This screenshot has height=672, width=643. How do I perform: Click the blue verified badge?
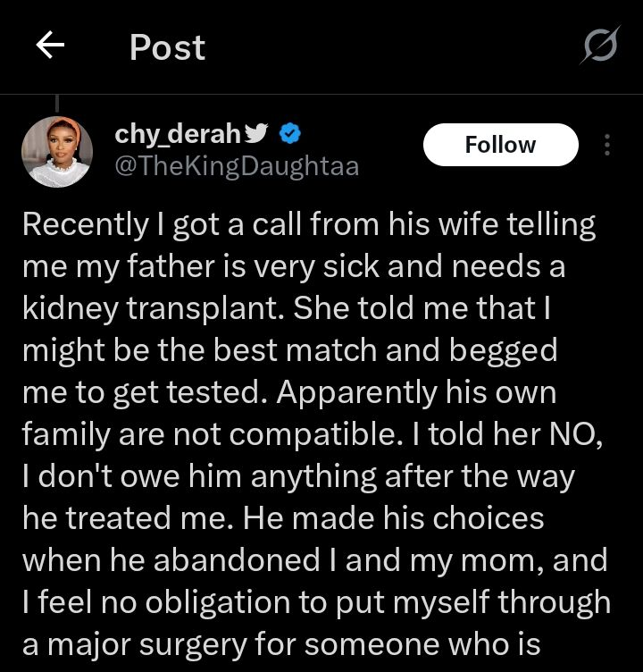tap(290, 134)
